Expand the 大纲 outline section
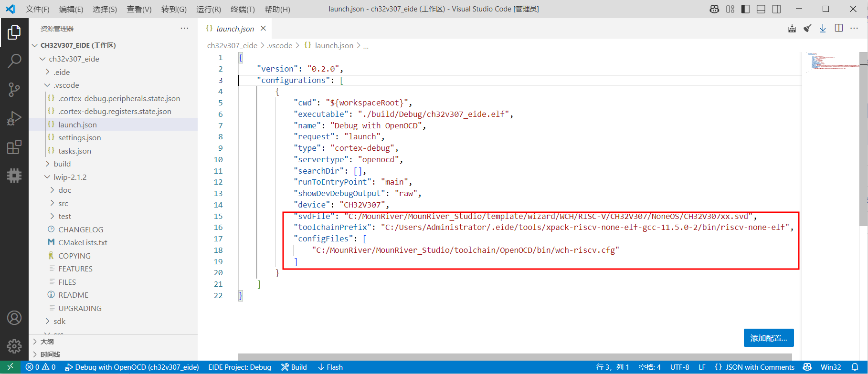This screenshot has height=374, width=868. (113, 342)
